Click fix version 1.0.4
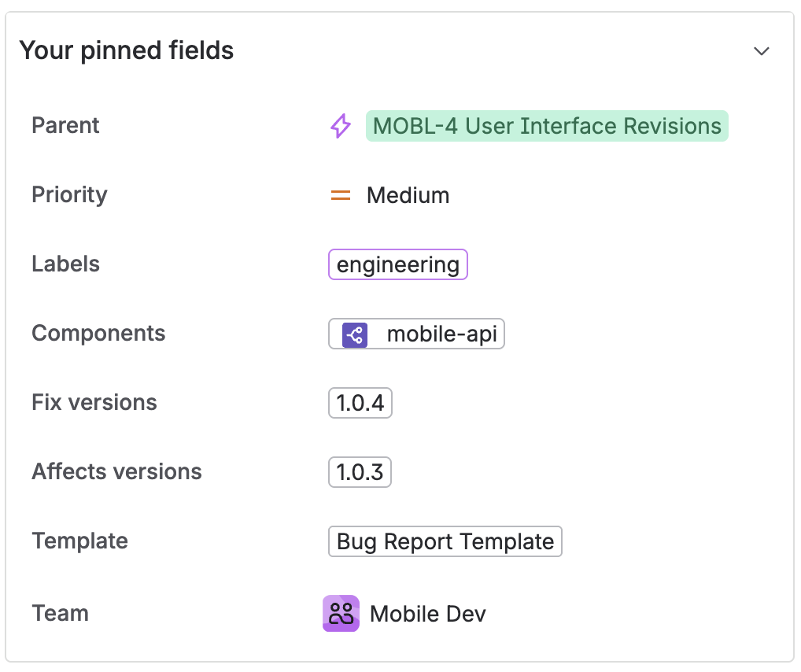The image size is (801, 672). pyautogui.click(x=360, y=403)
